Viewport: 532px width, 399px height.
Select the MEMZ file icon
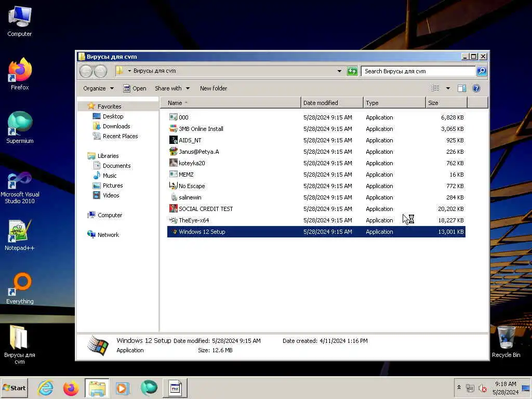(x=174, y=175)
